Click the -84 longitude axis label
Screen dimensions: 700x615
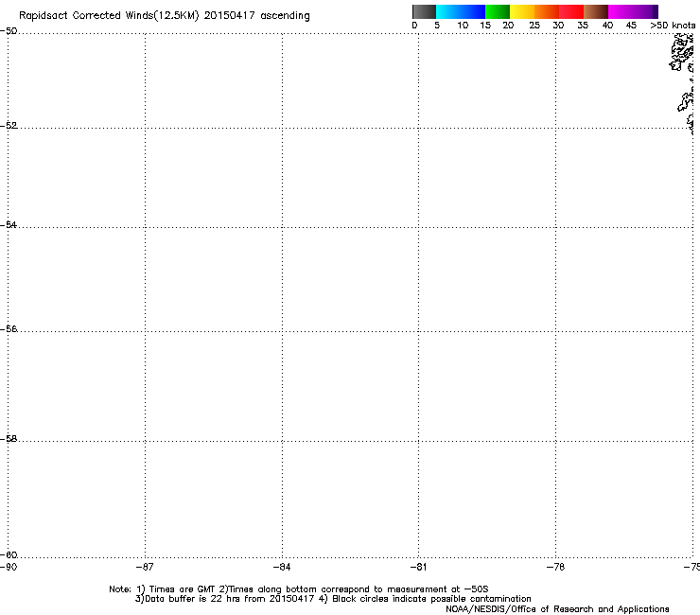click(x=282, y=567)
